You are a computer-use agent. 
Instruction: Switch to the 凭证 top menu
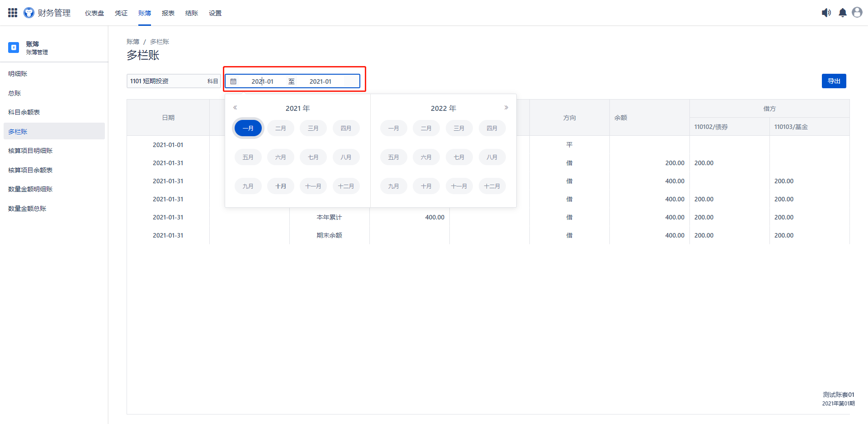[121, 13]
